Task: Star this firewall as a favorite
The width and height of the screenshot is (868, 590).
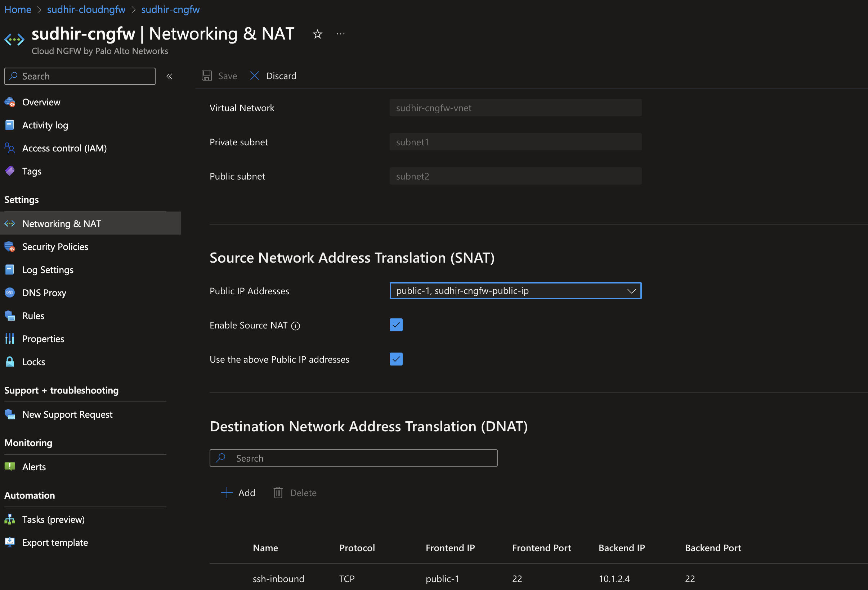Action: tap(317, 34)
